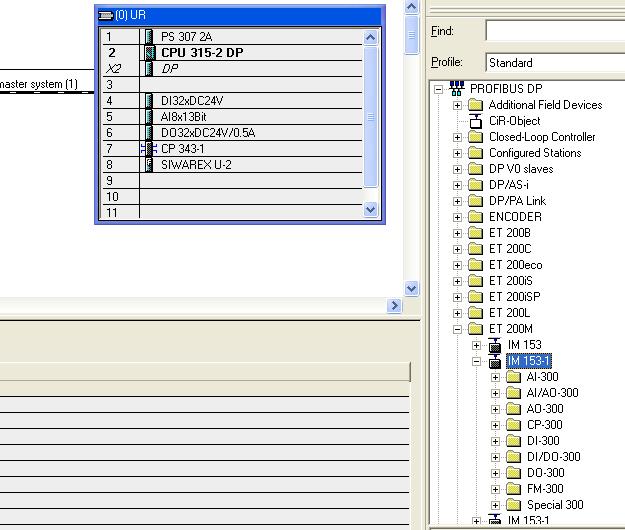Screen dimensions: 625x530
Task: Click station pane scroll-right arrow
Action: click(x=394, y=306)
